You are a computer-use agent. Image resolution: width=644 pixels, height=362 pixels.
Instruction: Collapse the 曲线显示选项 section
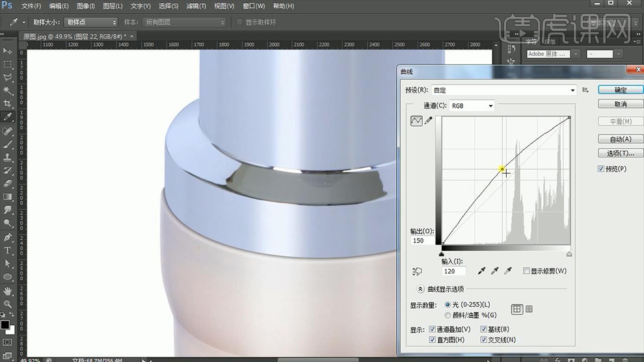coord(420,289)
